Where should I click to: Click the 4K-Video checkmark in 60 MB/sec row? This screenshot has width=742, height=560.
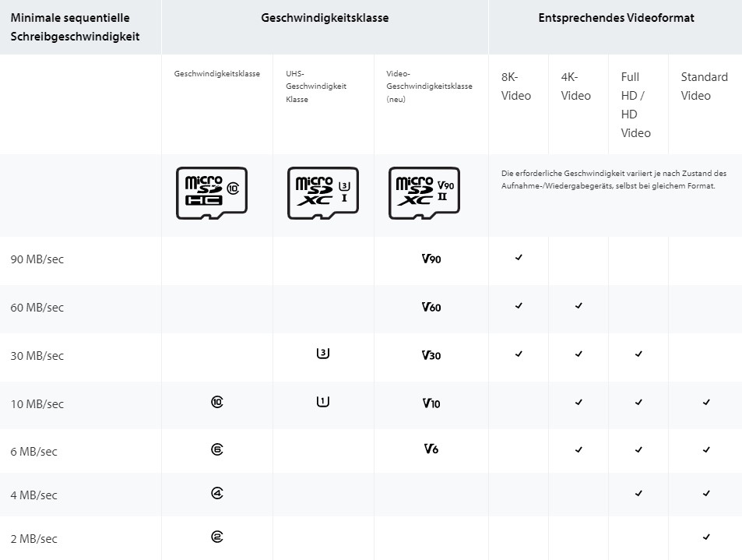tap(578, 306)
